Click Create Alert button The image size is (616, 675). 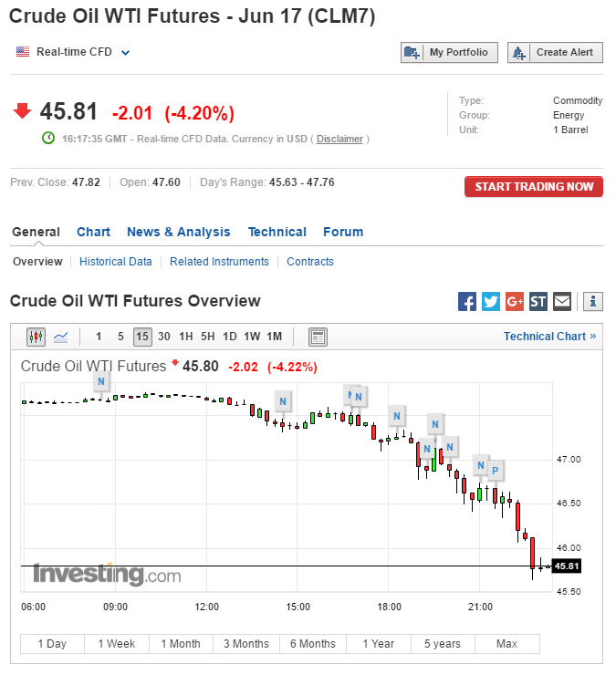click(x=555, y=53)
